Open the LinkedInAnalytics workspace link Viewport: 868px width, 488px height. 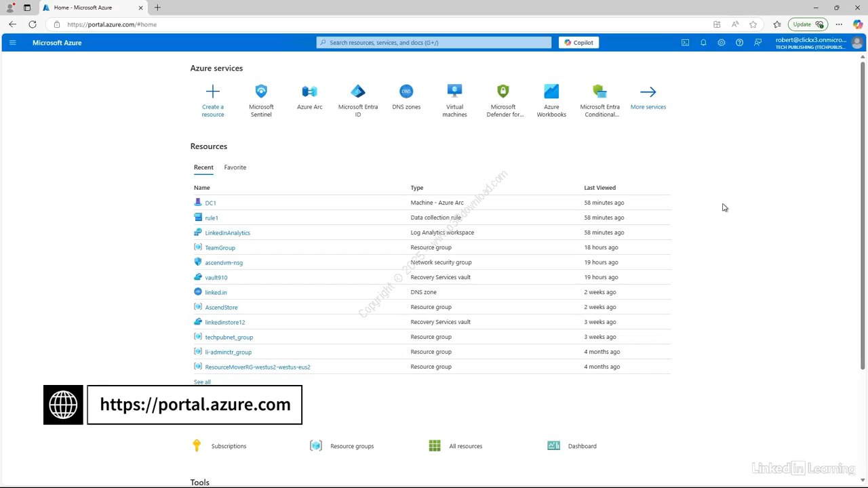228,232
